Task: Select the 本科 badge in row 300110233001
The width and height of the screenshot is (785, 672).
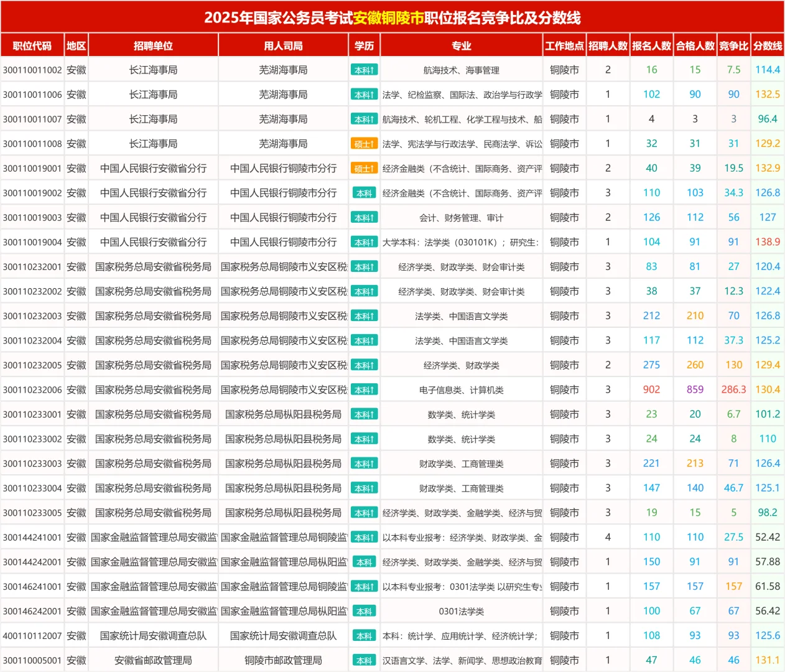Action: (x=365, y=414)
